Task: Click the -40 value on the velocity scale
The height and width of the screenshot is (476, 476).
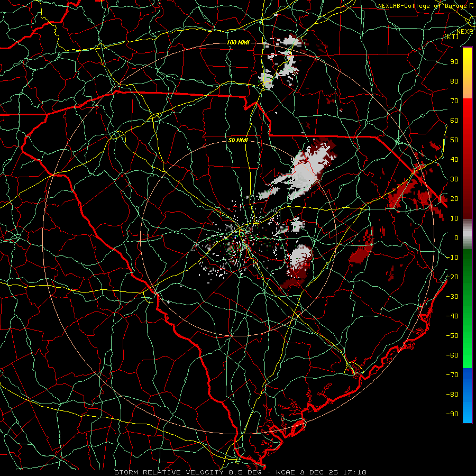Action: [x=452, y=316]
